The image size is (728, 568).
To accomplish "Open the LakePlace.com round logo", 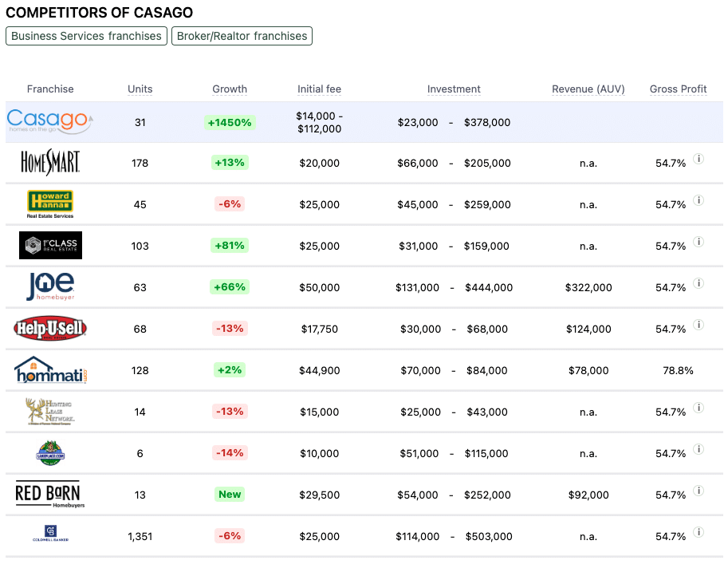I will 50,453.
